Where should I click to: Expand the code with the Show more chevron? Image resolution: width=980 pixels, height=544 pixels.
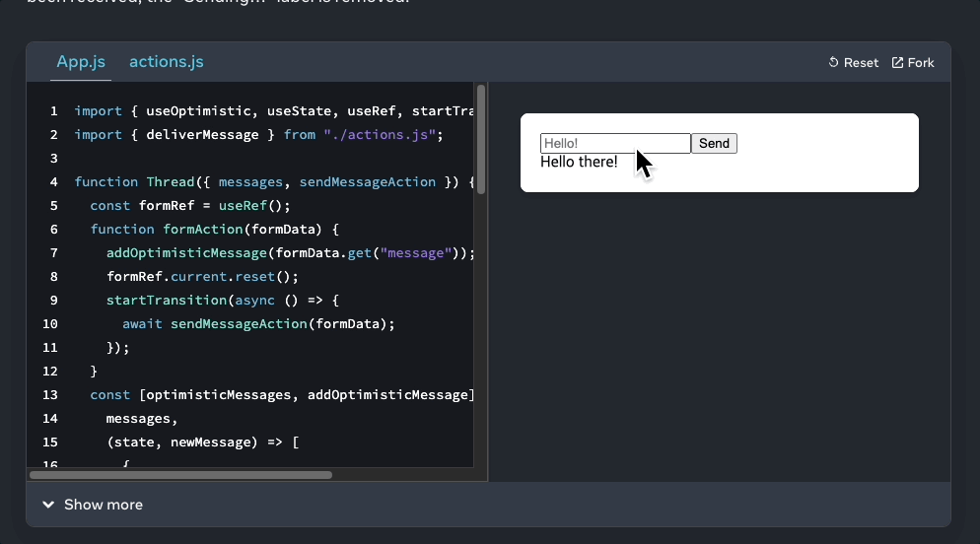[48, 505]
